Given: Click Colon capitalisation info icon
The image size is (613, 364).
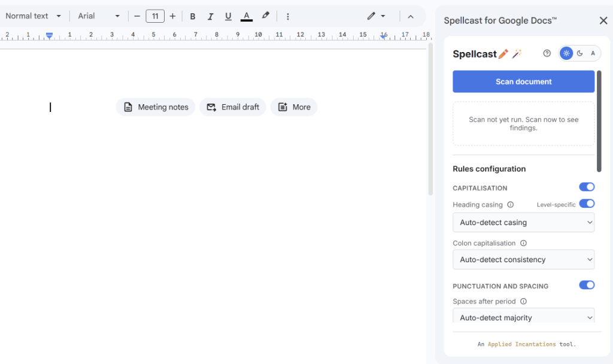Looking at the screenshot, I should point(523,243).
